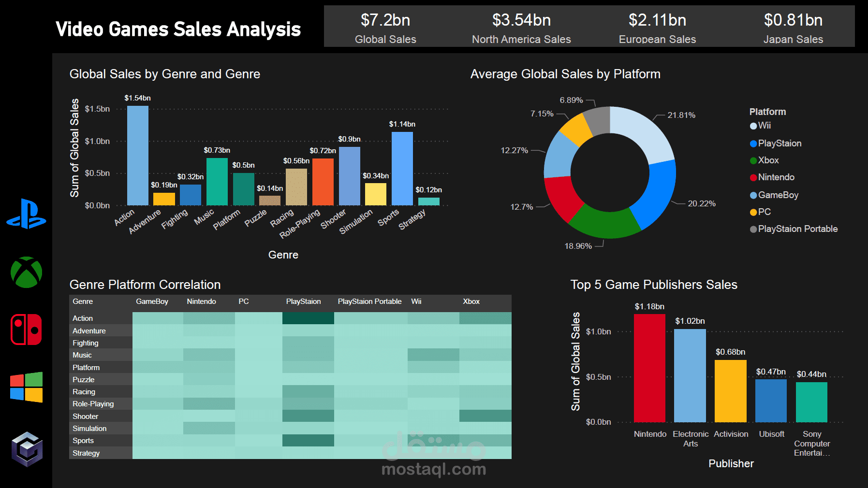Click the Role-Playing row header in the matrix

tap(101, 404)
